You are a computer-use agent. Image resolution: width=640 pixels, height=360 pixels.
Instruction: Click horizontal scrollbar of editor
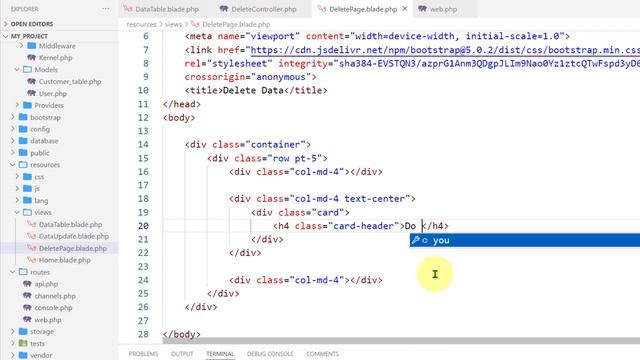(x=400, y=340)
